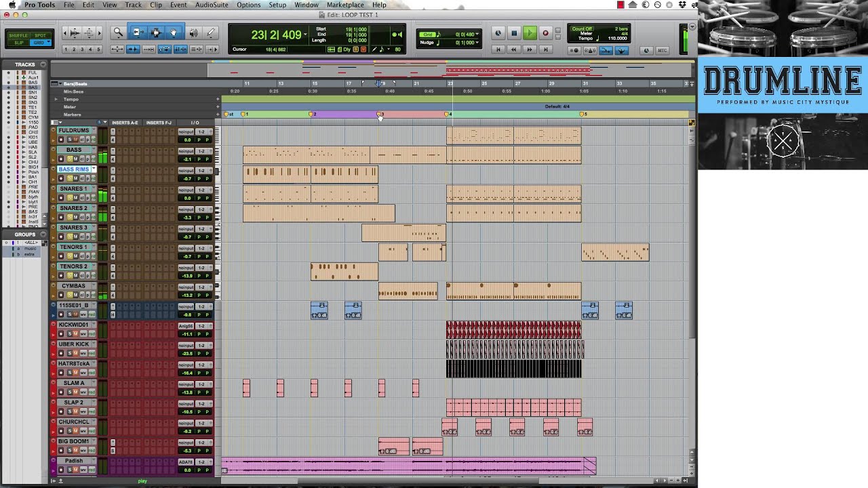Toggle the Wait for Note button
Viewport: 868px width, 488px height.
pos(575,50)
